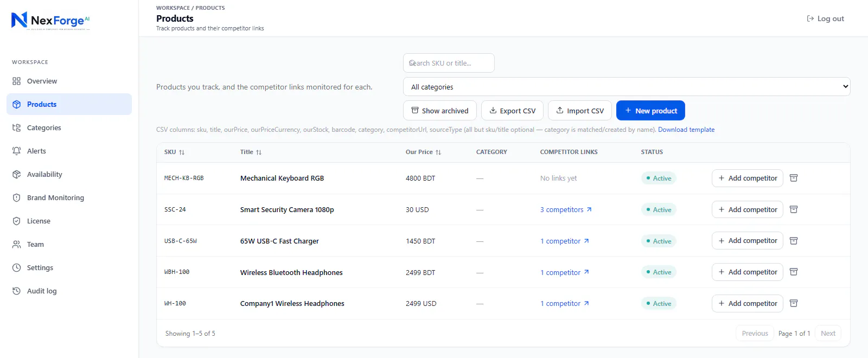This screenshot has width=868, height=358.
Task: Click the Audit log history icon
Action: 16,291
